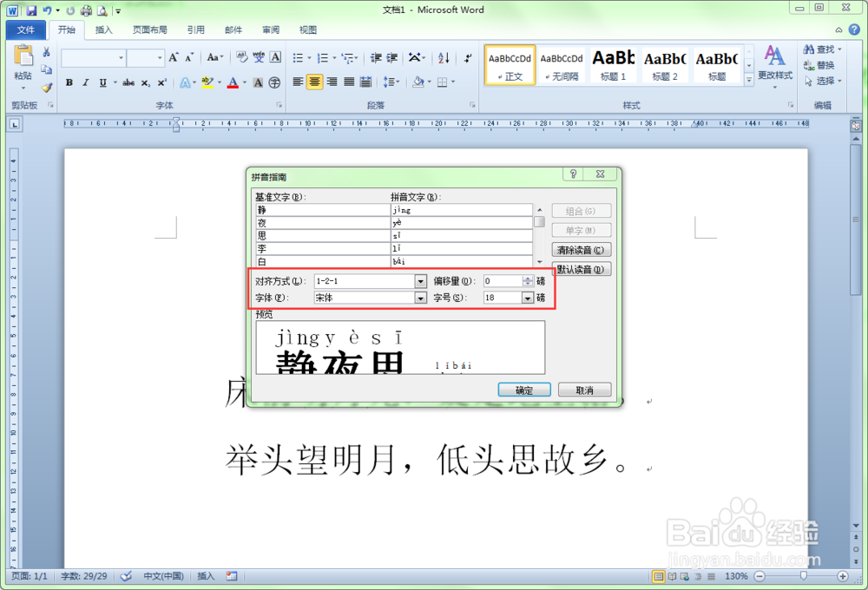Click the Save icon in quick access toolbar
868x590 pixels.
(x=31, y=10)
